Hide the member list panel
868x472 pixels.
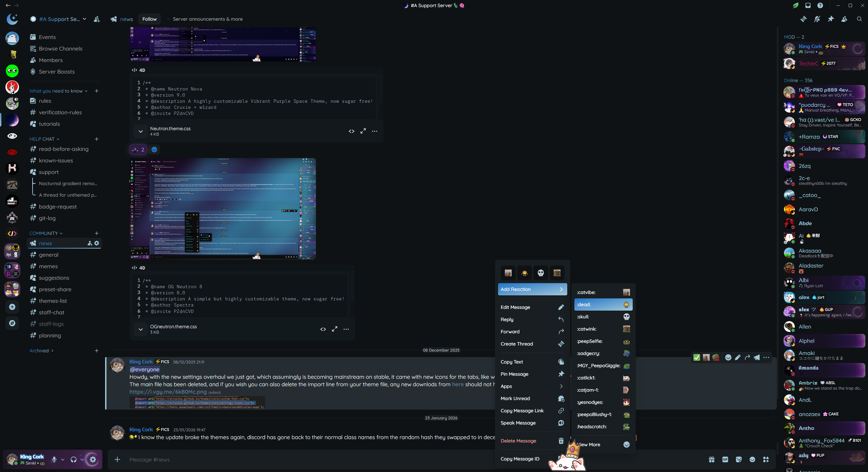pyautogui.click(x=844, y=19)
